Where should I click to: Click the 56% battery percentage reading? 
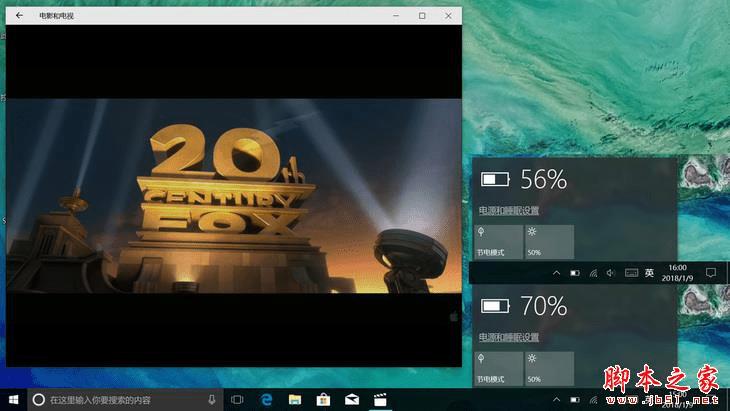544,179
